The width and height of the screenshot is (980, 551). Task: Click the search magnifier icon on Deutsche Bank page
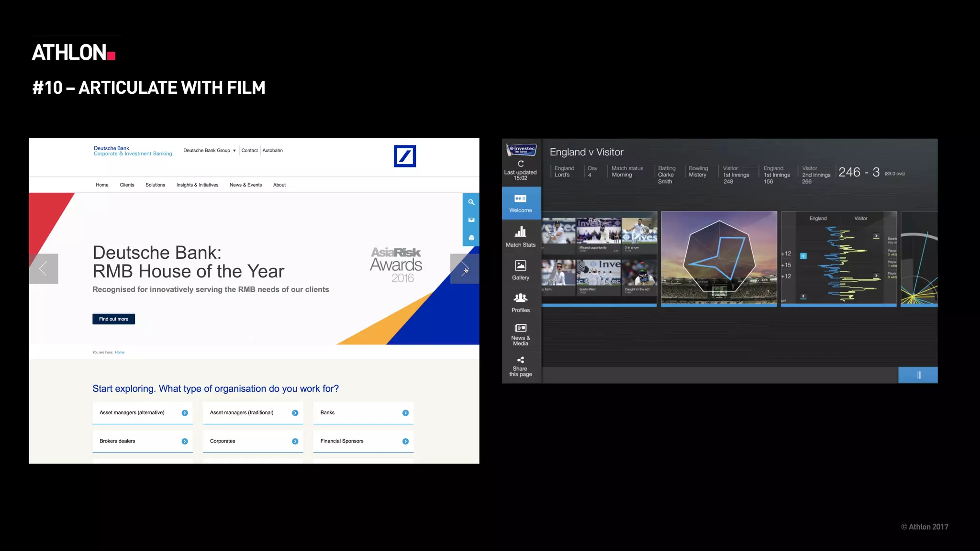pos(471,202)
